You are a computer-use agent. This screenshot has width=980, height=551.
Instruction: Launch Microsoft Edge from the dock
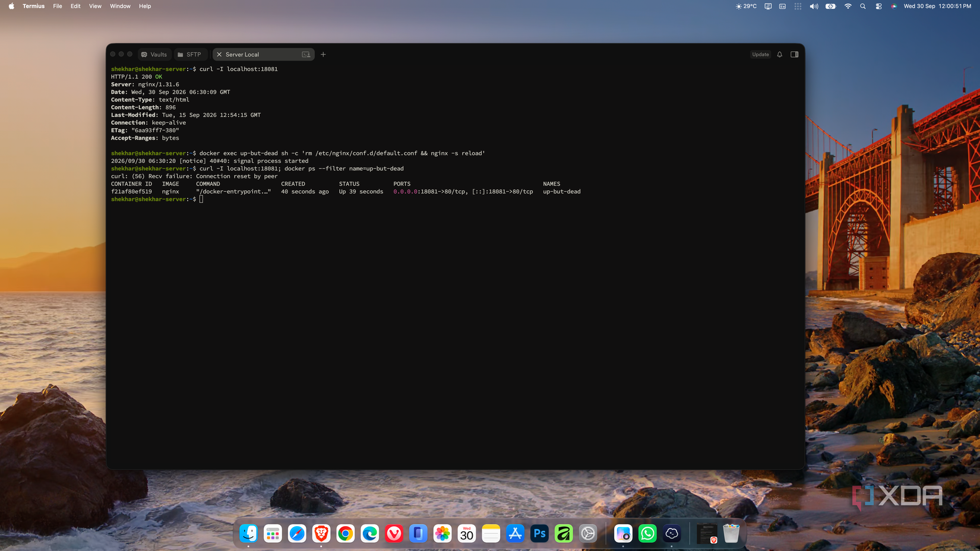[370, 533]
